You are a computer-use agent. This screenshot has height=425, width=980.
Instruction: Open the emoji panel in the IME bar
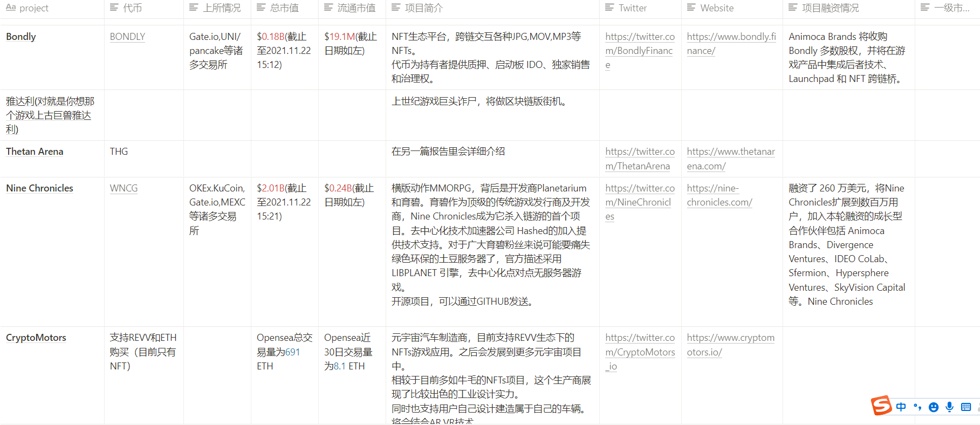point(934,407)
